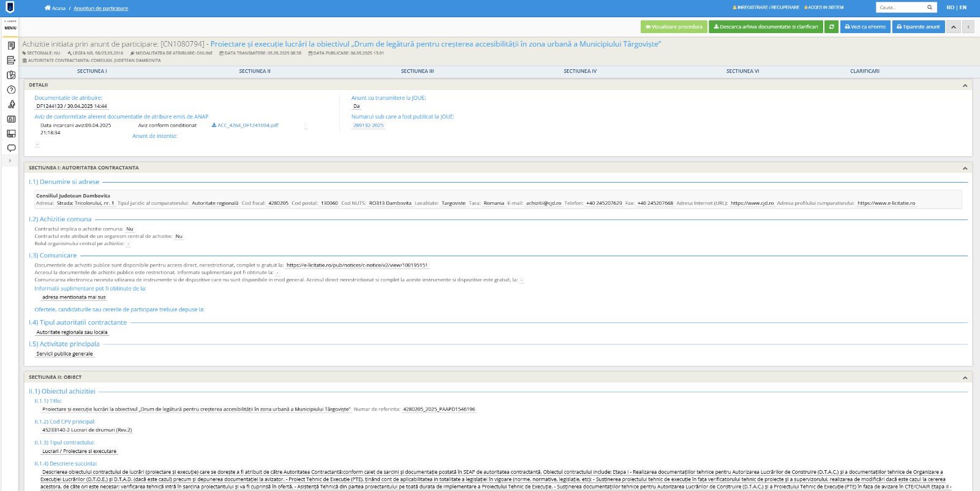980x491 pixels.
Task: Click the first document icon in sidebar
Action: pos(11,46)
